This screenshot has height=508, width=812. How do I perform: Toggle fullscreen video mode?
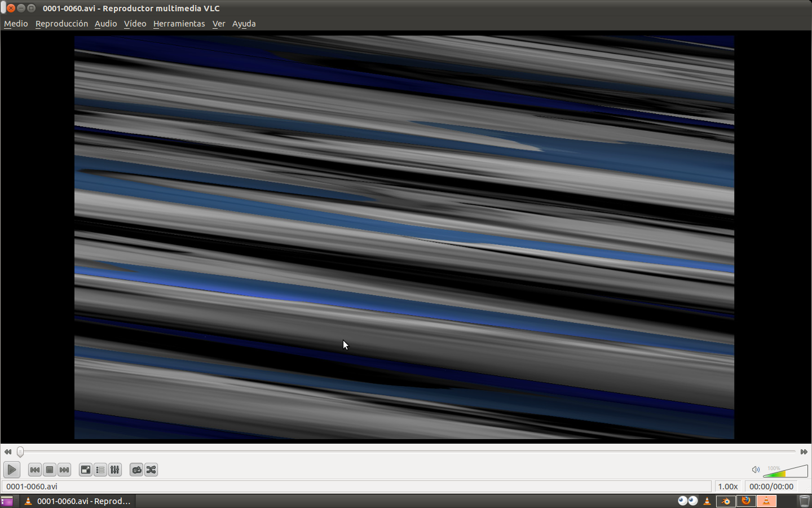(x=86, y=470)
